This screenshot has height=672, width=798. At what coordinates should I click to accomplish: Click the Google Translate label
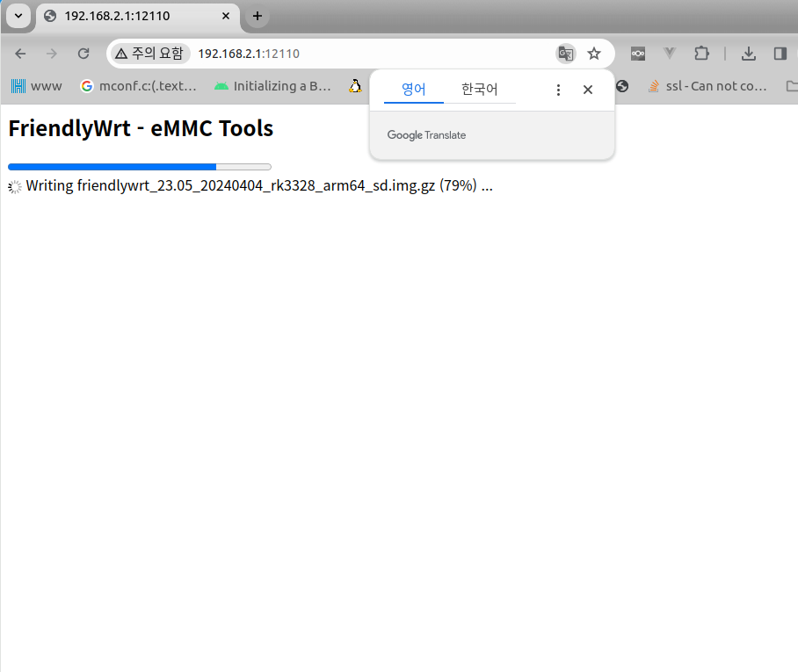(x=426, y=135)
